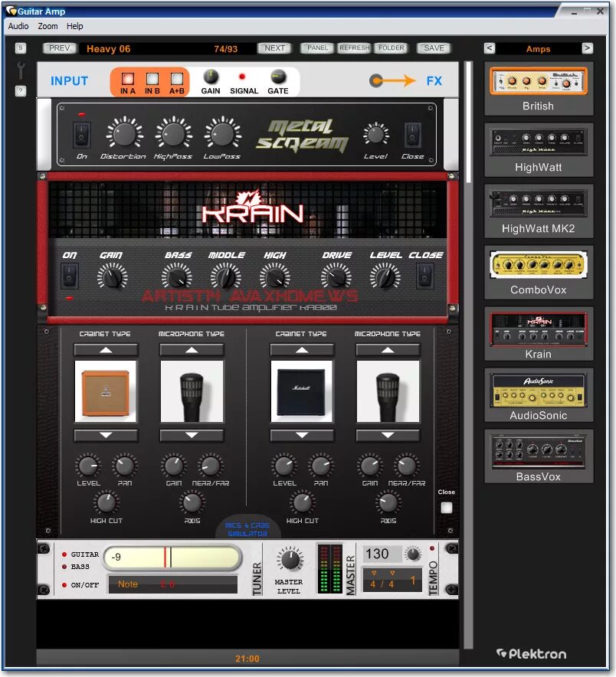Image resolution: width=616 pixels, height=677 pixels.
Task: Select the British amp thumbnail
Action: [x=539, y=81]
